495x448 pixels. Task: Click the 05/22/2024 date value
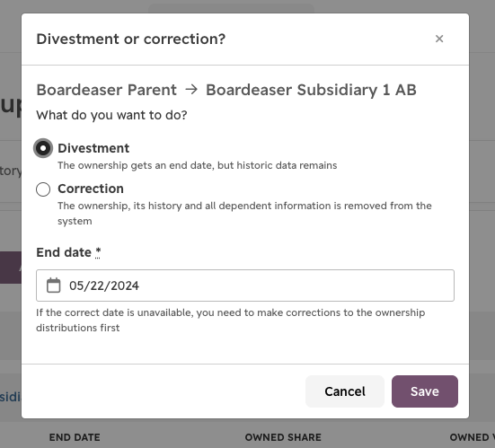point(104,285)
